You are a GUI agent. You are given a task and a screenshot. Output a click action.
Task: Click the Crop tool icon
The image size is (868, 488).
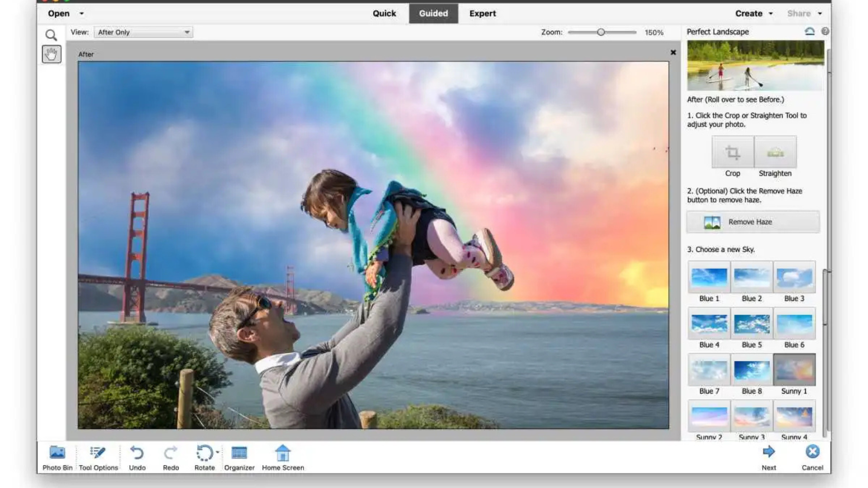732,152
